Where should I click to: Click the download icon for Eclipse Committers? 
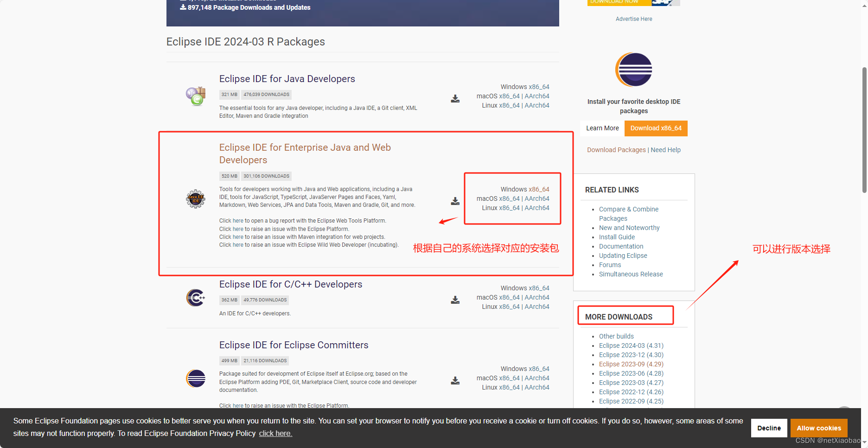point(455,380)
